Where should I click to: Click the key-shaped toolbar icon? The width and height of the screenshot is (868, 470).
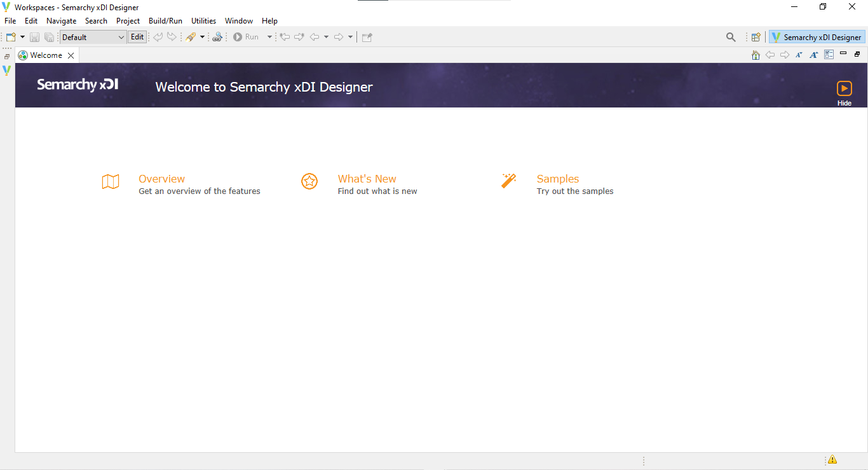(x=191, y=36)
